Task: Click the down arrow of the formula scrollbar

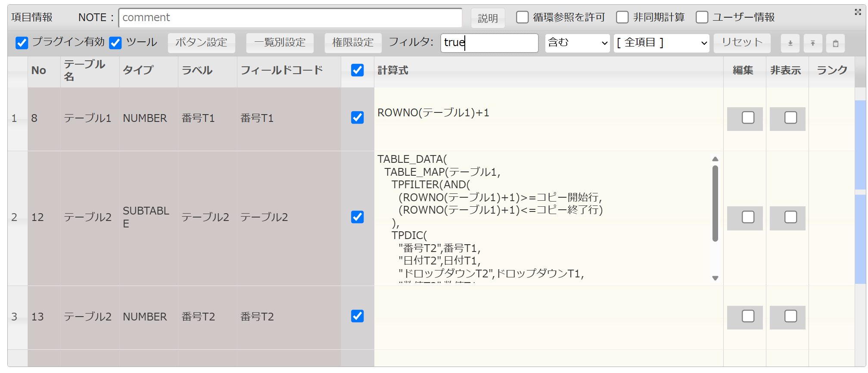Action: [715, 278]
